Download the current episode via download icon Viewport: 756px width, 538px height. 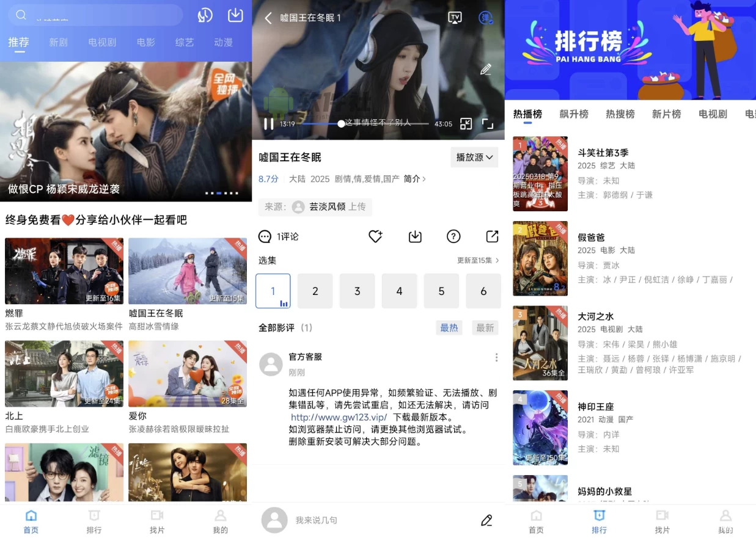[415, 236]
